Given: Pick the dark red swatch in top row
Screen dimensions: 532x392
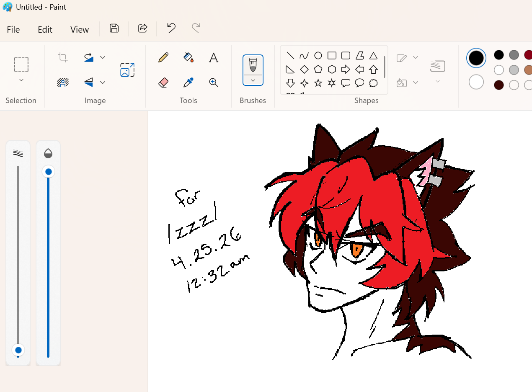Looking at the screenshot, I should point(528,55).
